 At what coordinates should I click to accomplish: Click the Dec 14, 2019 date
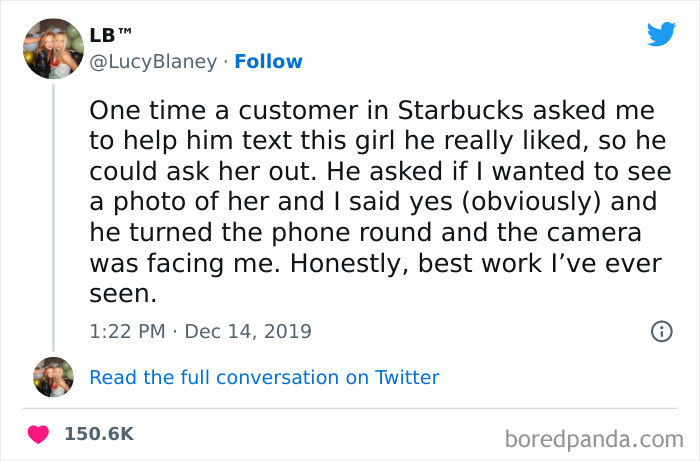click(248, 331)
